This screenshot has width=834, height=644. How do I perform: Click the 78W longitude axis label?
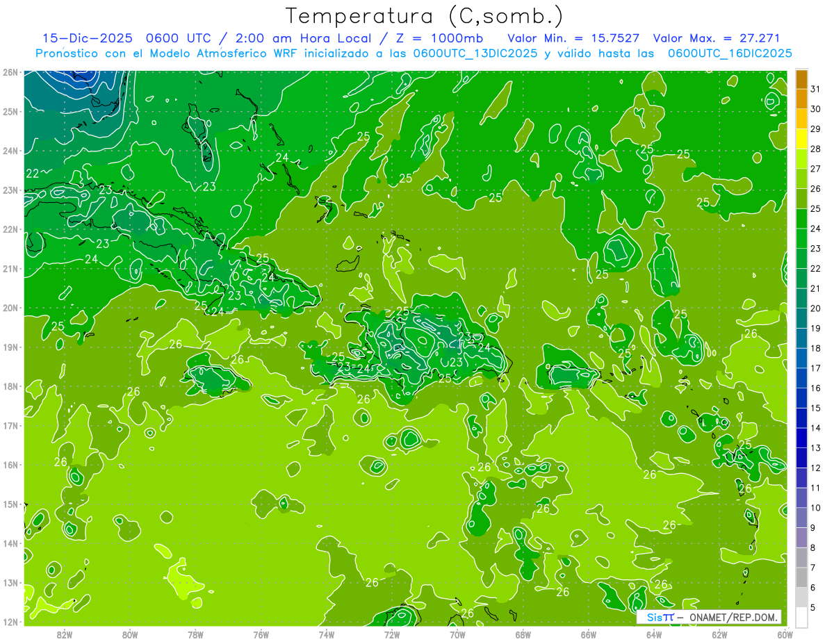tap(195, 634)
